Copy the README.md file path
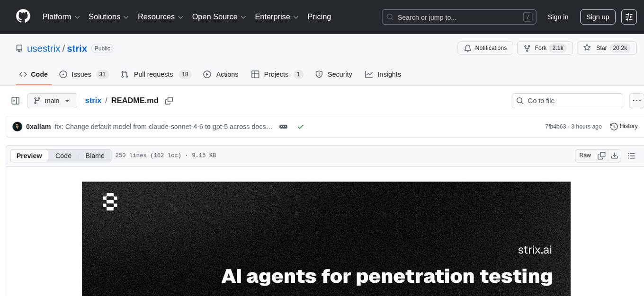Screen dimensions: 644x296 [169, 101]
